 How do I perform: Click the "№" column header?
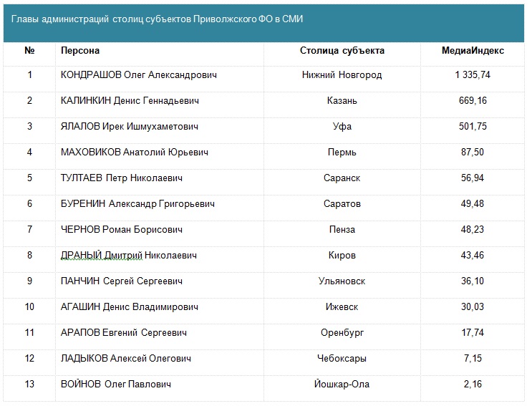click(x=29, y=51)
